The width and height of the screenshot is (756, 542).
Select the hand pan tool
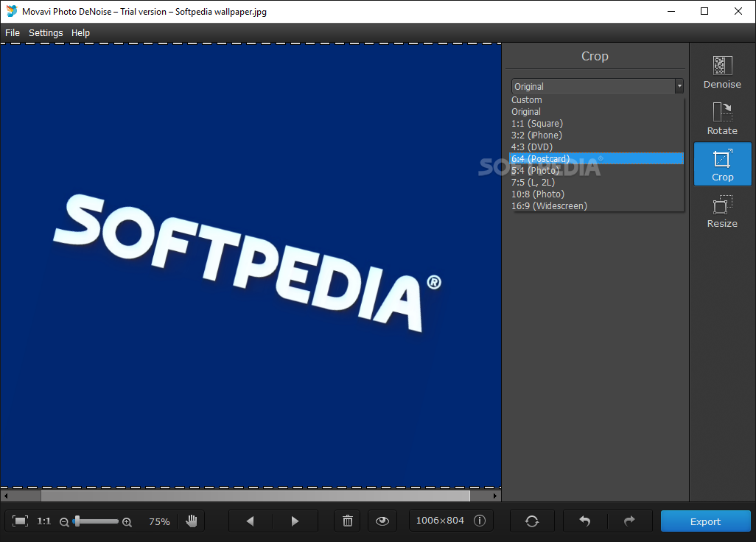coord(192,521)
